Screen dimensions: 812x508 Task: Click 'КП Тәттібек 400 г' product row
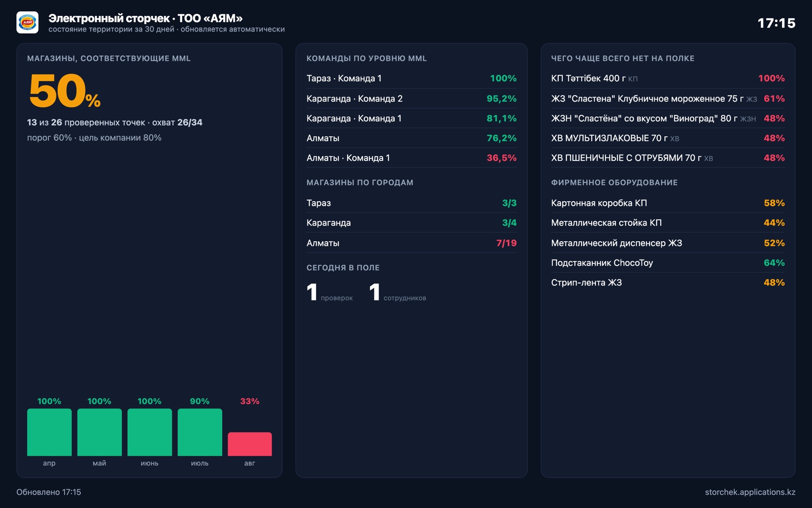click(668, 78)
